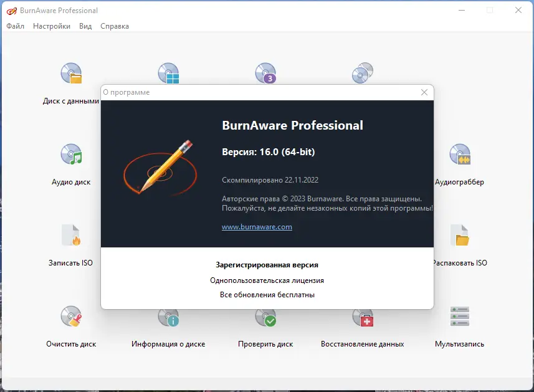This screenshot has width=534, height=392.
Task: Click the Диск с данными label
Action: [x=71, y=101]
